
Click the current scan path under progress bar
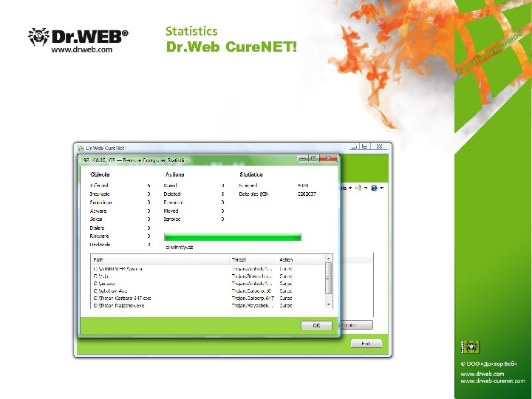click(180, 247)
